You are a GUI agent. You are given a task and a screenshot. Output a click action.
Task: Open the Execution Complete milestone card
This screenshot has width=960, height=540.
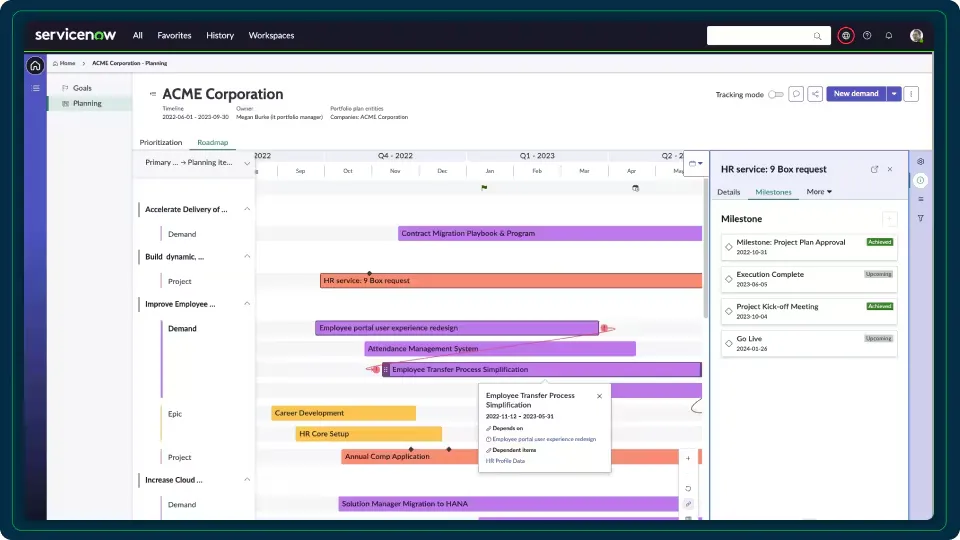(x=809, y=279)
